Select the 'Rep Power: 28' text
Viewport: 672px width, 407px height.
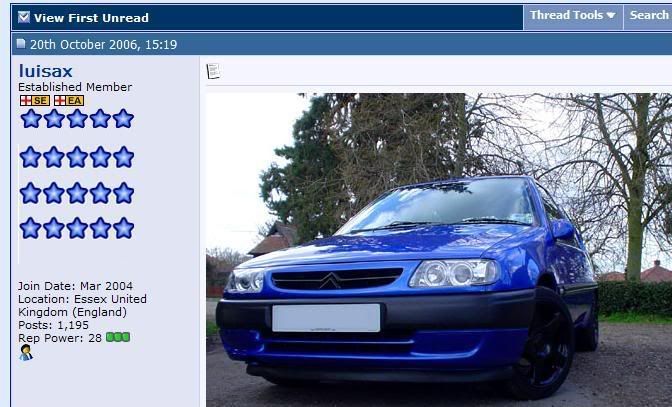60,338
